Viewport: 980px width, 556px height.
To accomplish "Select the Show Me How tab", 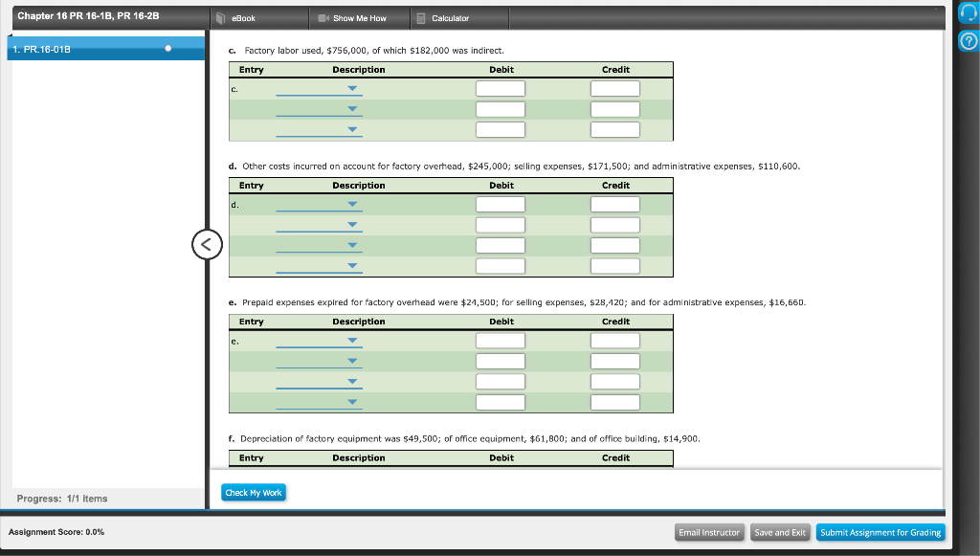I will [359, 17].
